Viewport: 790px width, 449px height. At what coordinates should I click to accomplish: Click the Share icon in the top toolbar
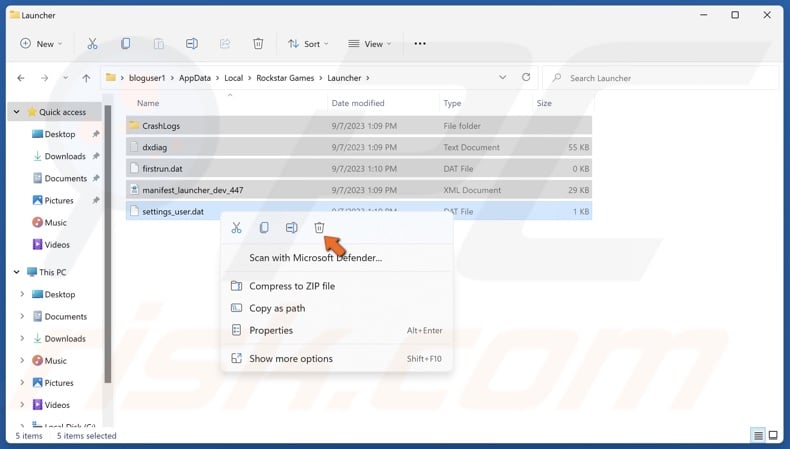point(225,44)
